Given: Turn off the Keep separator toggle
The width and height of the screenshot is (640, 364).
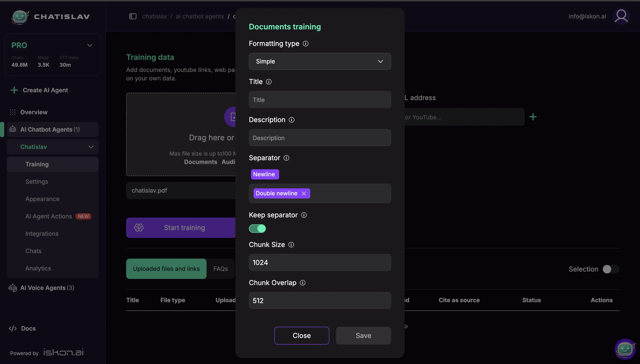Looking at the screenshot, I should tap(257, 229).
